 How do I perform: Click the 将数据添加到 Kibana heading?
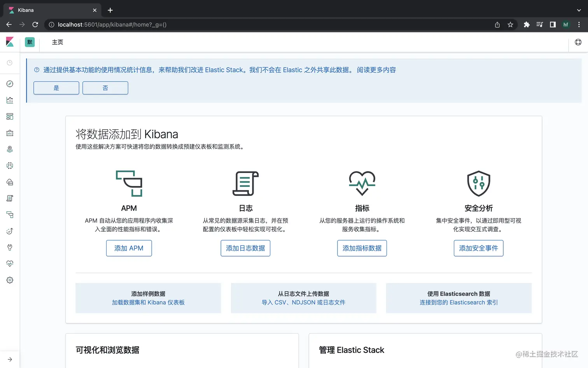[127, 134]
